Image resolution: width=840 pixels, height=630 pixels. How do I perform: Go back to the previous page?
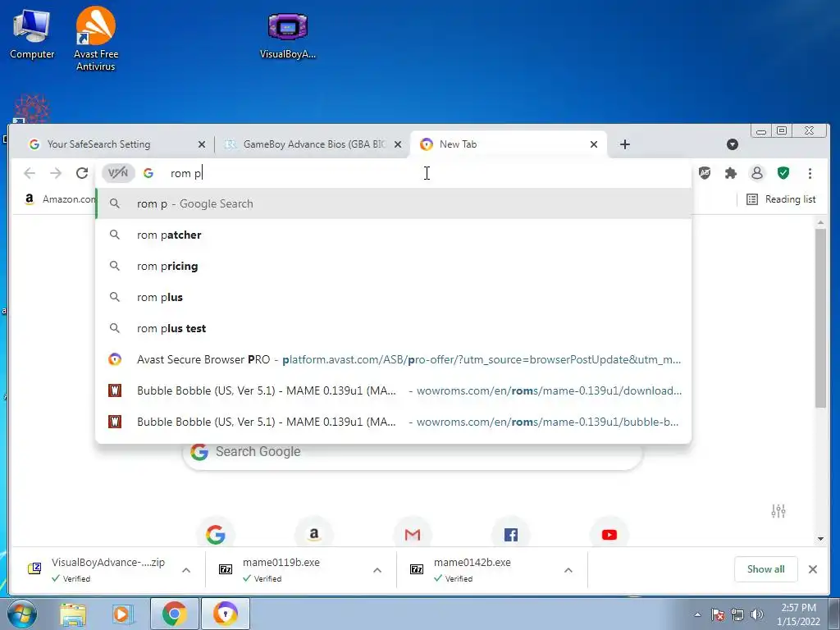[x=30, y=173]
